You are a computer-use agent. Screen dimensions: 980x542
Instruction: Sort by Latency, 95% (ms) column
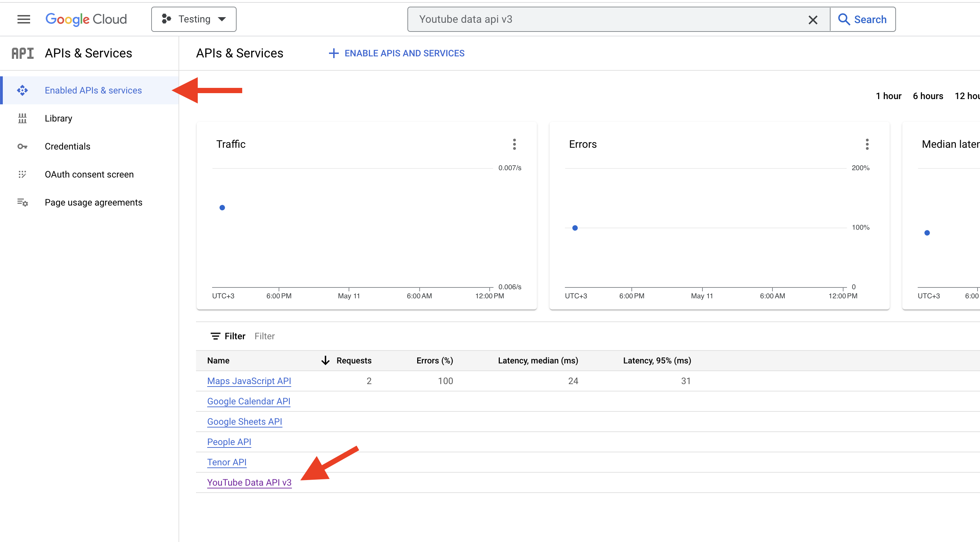click(x=657, y=360)
